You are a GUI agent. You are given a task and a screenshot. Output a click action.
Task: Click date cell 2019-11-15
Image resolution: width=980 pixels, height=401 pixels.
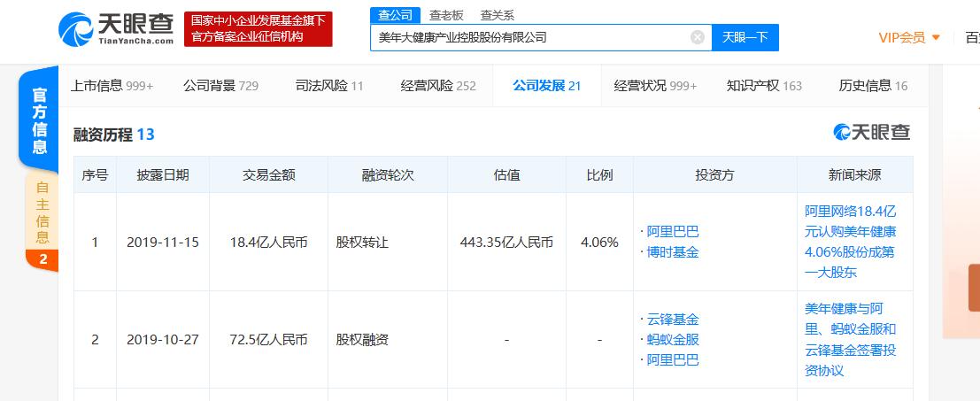coord(163,243)
